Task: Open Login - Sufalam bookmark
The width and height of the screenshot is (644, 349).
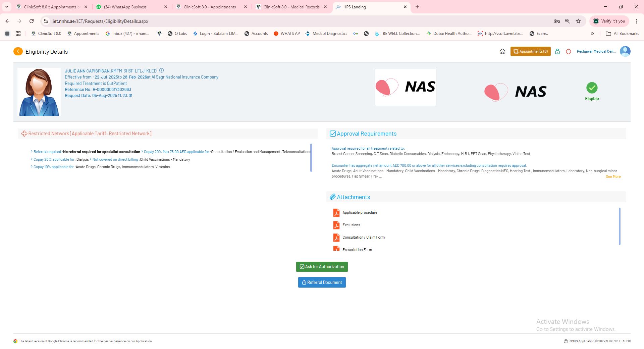Action: (x=216, y=34)
